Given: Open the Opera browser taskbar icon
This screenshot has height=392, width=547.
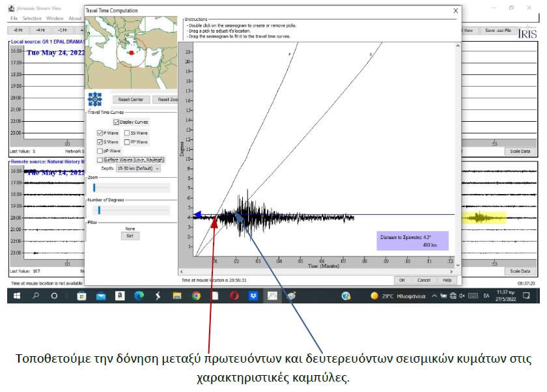Looking at the screenshot, I should (x=234, y=296).
